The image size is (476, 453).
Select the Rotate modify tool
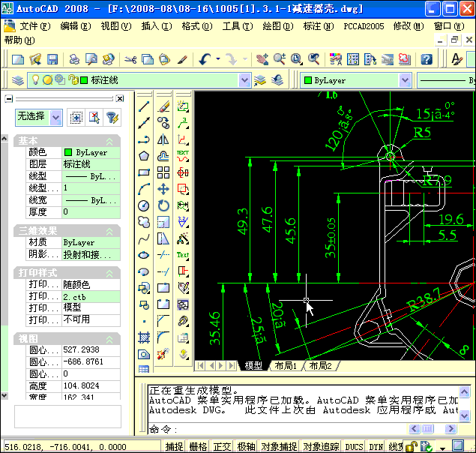[x=163, y=205]
